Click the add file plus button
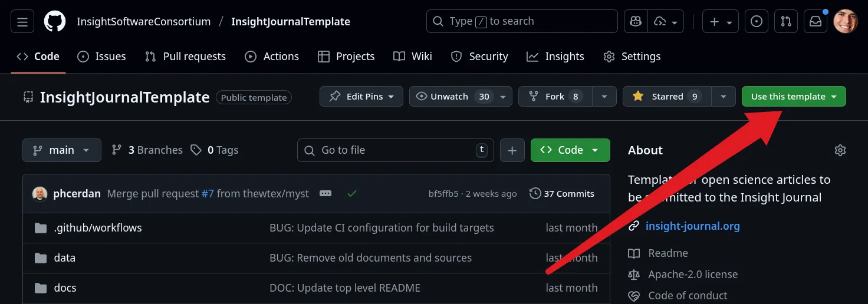This screenshot has height=304, width=868. 512,150
